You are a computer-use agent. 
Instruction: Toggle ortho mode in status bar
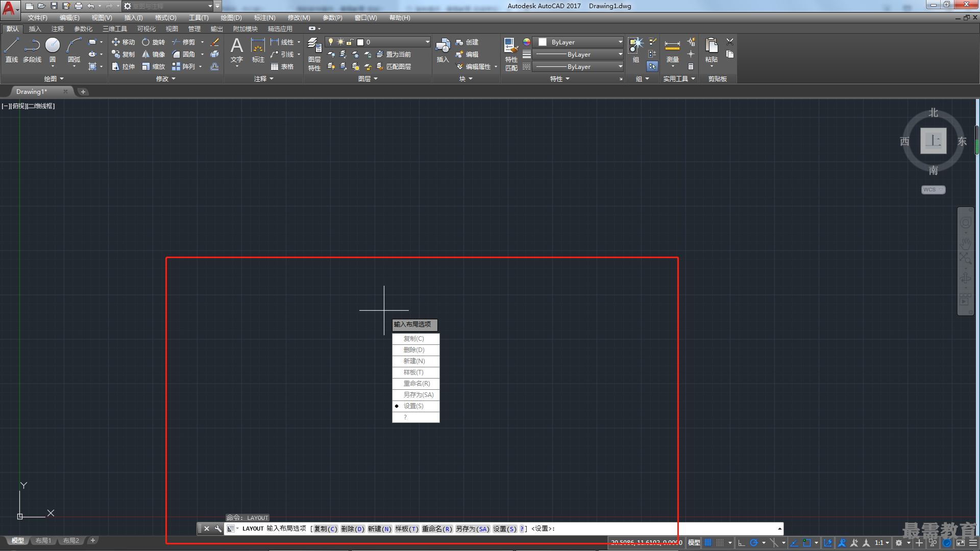tap(742, 543)
